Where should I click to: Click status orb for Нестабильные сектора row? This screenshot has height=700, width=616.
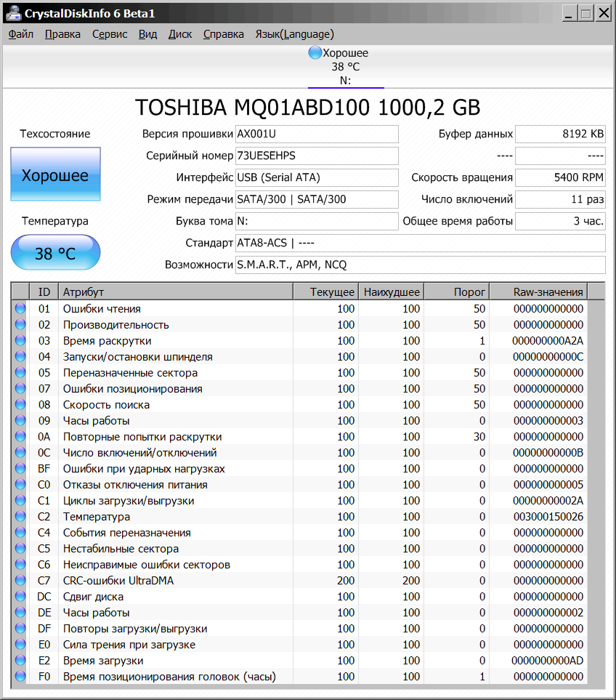20,549
